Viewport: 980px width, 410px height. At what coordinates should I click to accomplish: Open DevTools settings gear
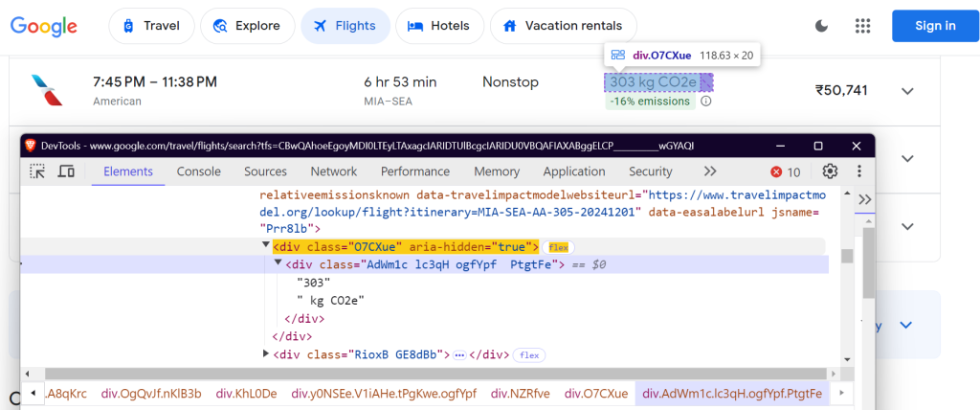[x=830, y=171]
